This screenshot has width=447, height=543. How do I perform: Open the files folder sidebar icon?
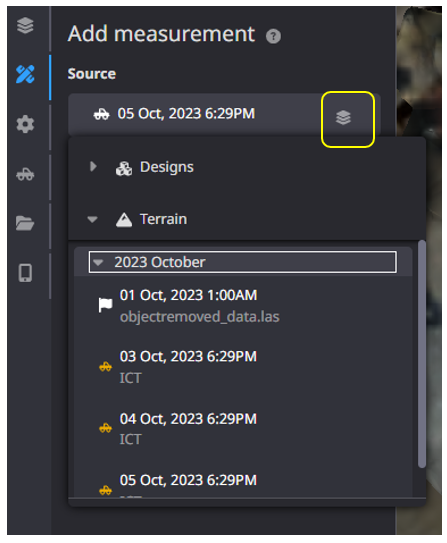pyautogui.click(x=25, y=223)
